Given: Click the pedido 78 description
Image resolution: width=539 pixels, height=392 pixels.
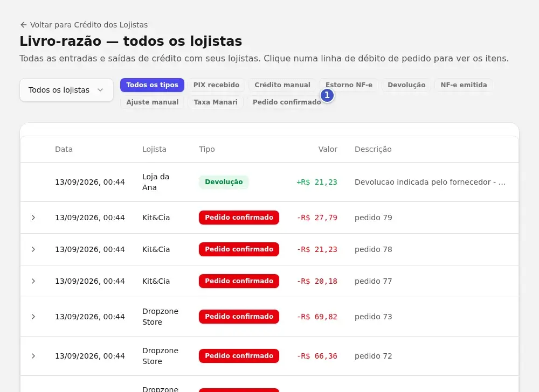Looking at the screenshot, I should coord(374,249).
